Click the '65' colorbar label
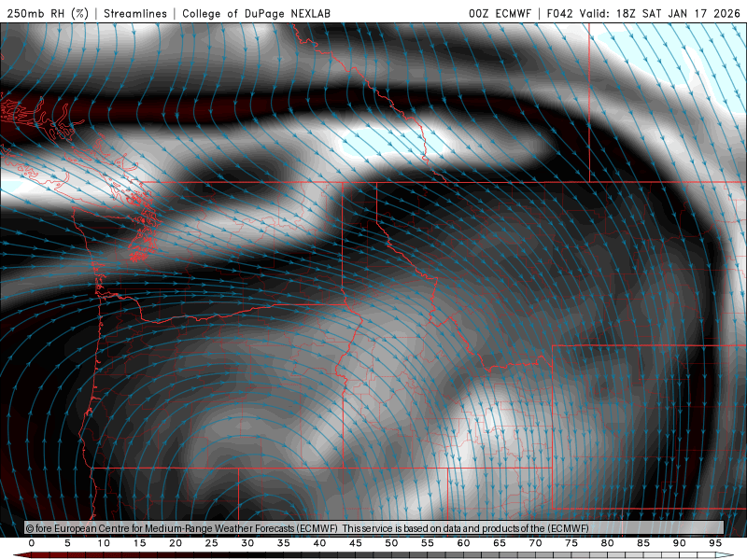 pyautogui.click(x=500, y=543)
